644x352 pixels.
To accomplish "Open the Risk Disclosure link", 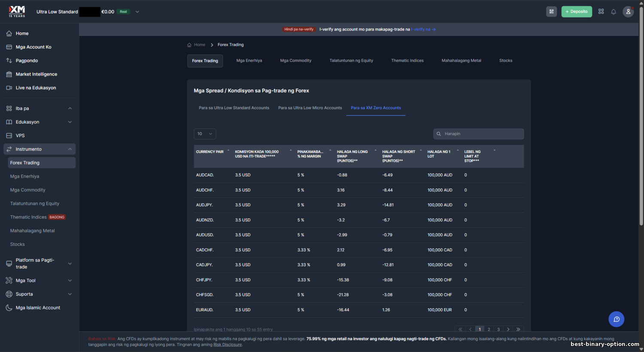I will 228,345.
